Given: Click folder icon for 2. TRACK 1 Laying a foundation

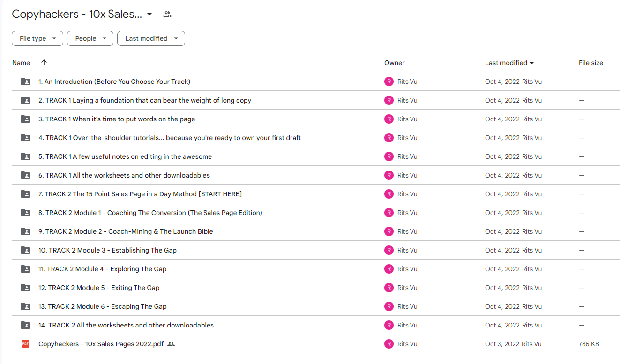Looking at the screenshot, I should point(25,100).
